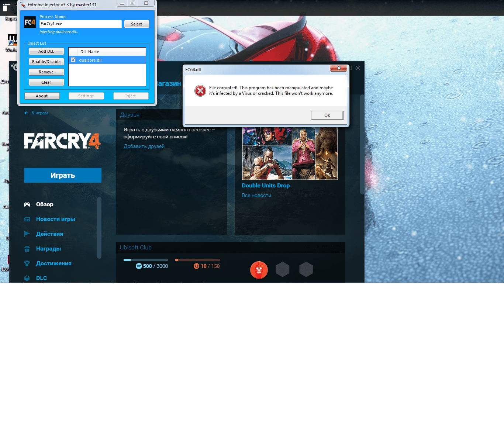Click the Uplay main content scrollbar
Viewport: 504px width, 428px height.
[362, 145]
